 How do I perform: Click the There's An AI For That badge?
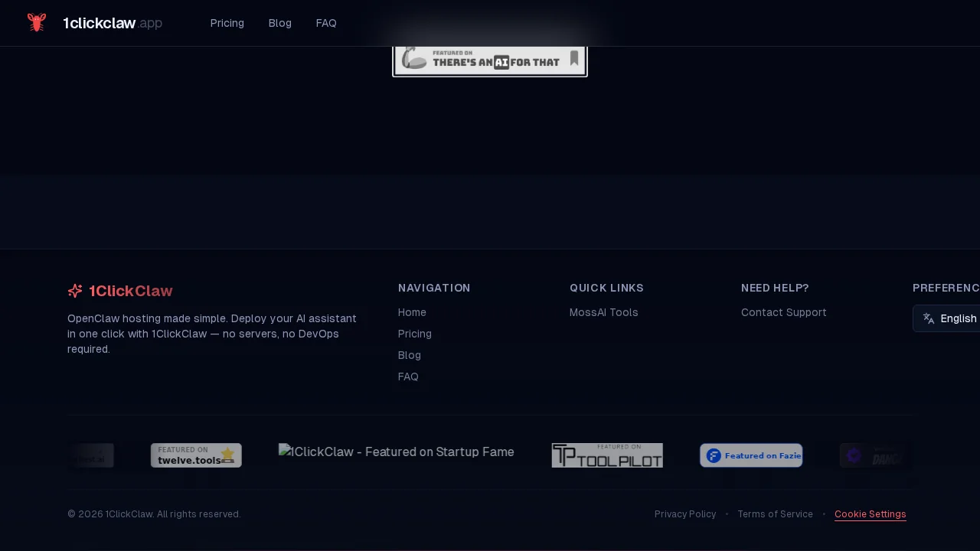pyautogui.click(x=490, y=59)
